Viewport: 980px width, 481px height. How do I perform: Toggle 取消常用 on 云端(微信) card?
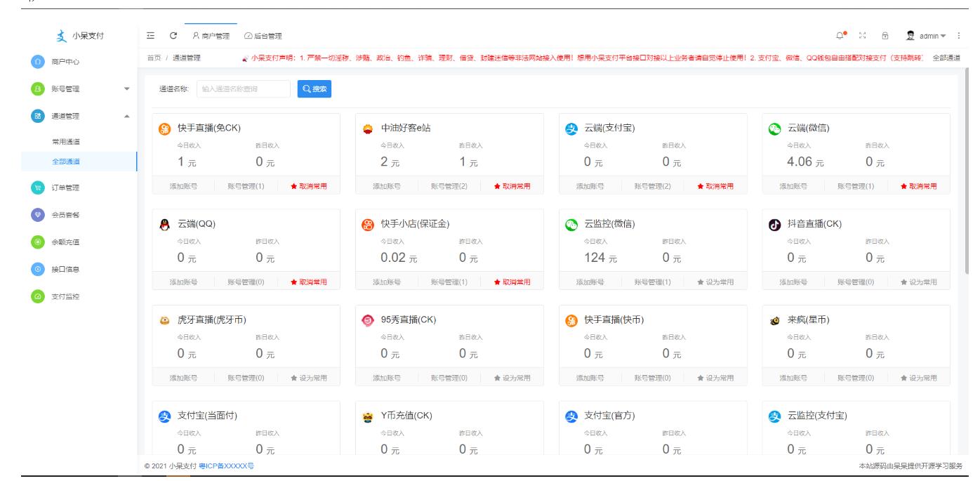[918, 186]
